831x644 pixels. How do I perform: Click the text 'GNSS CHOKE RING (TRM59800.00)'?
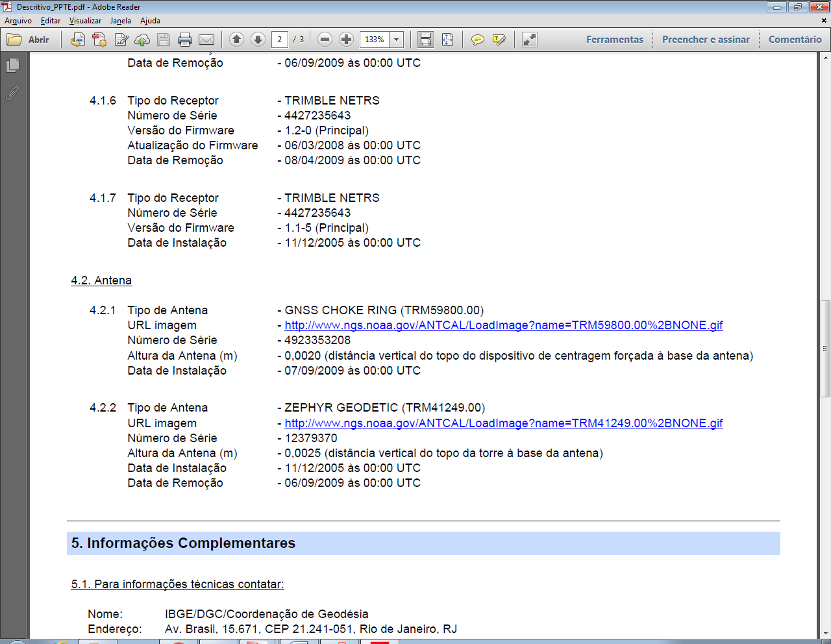(x=384, y=310)
